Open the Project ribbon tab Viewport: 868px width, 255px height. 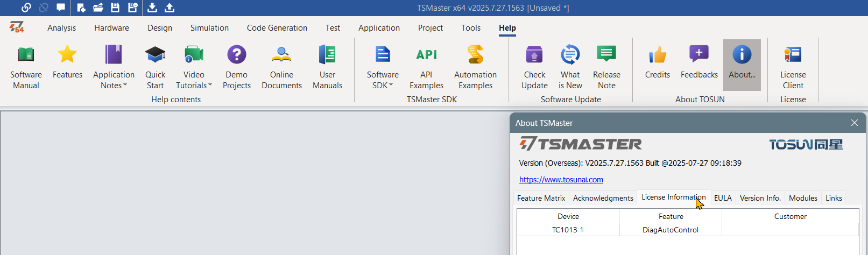coord(431,28)
